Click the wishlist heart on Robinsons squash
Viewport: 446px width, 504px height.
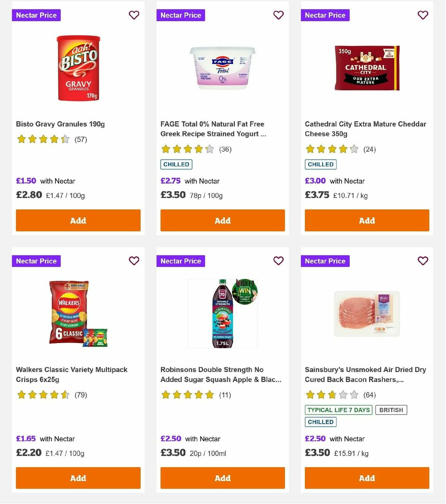[x=278, y=261]
